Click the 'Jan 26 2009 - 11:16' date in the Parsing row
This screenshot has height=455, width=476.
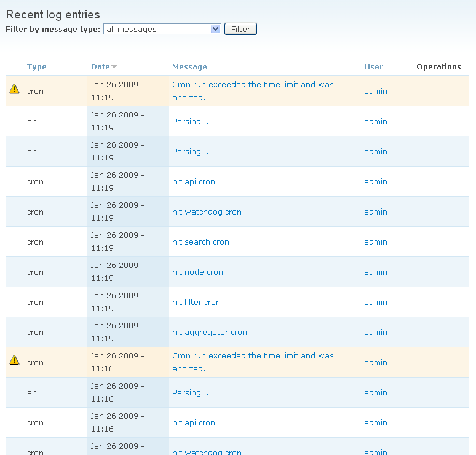pos(117,392)
